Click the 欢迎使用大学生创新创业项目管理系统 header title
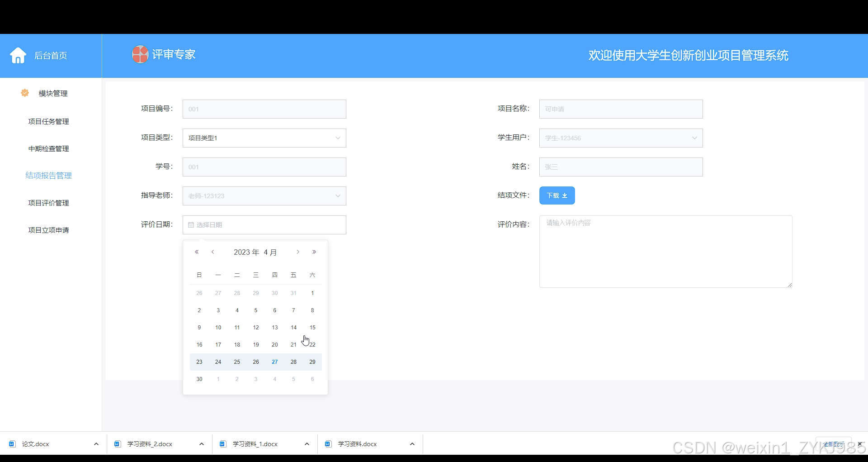The height and width of the screenshot is (462, 868). tap(688, 55)
